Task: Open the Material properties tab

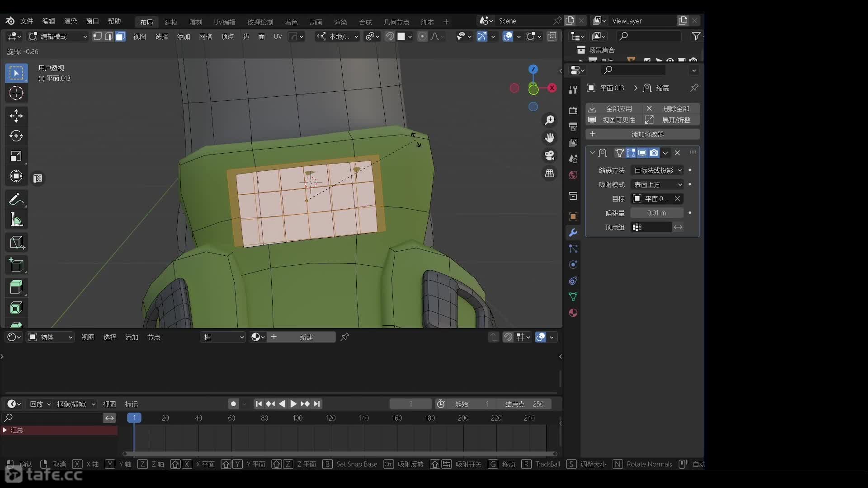Action: coord(573,313)
